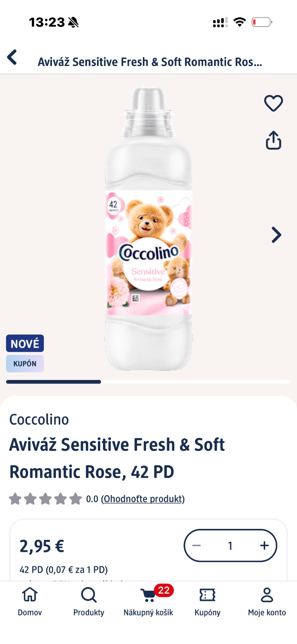Show next product image with right chevron

coord(276,235)
